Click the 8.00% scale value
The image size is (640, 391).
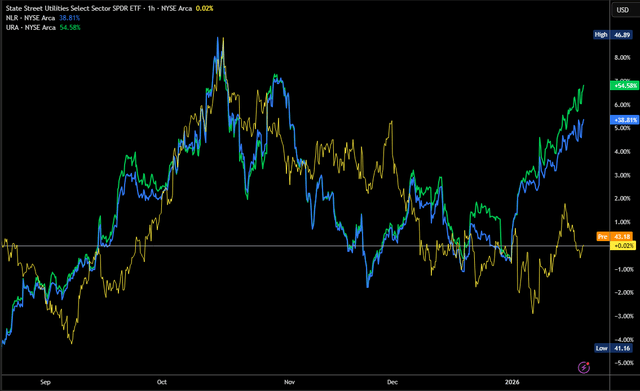point(622,58)
